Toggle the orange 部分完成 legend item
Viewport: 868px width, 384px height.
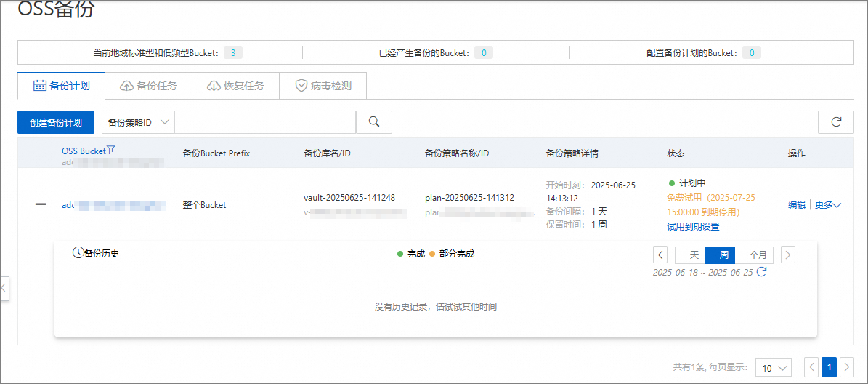[452, 254]
